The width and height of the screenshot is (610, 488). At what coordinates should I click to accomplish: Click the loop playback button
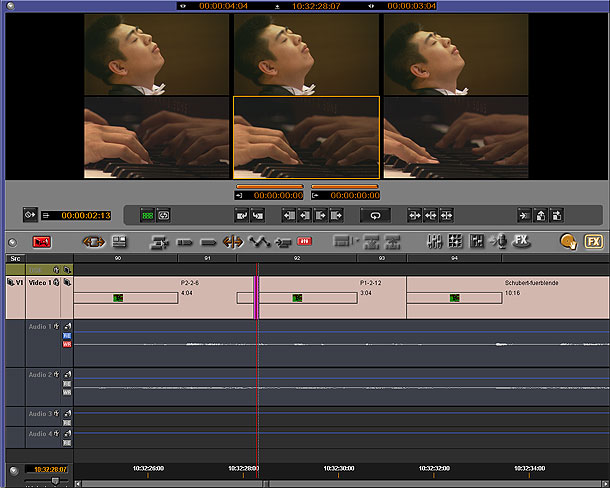pyautogui.click(x=375, y=215)
